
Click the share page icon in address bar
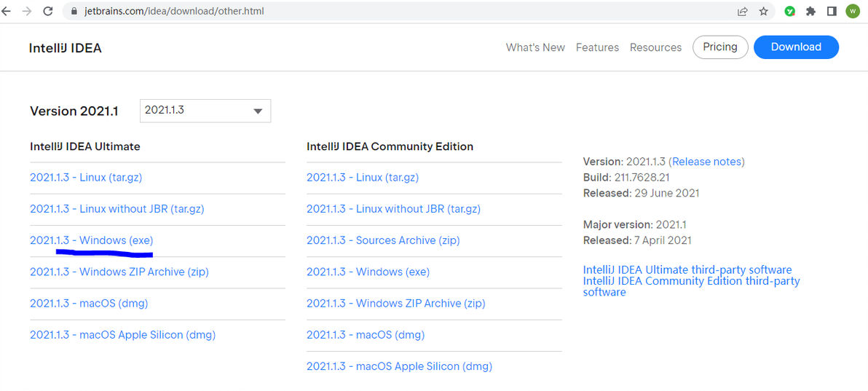[x=743, y=12]
